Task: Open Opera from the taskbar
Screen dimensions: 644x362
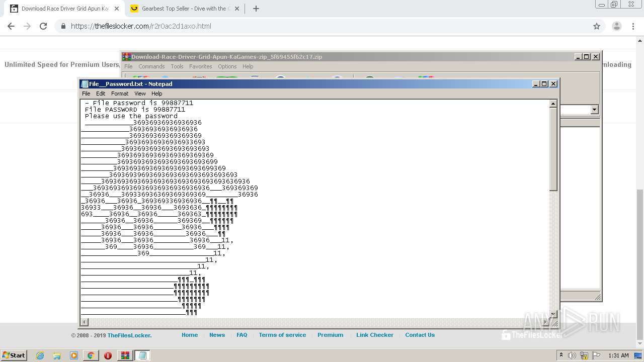Action: click(x=108, y=355)
